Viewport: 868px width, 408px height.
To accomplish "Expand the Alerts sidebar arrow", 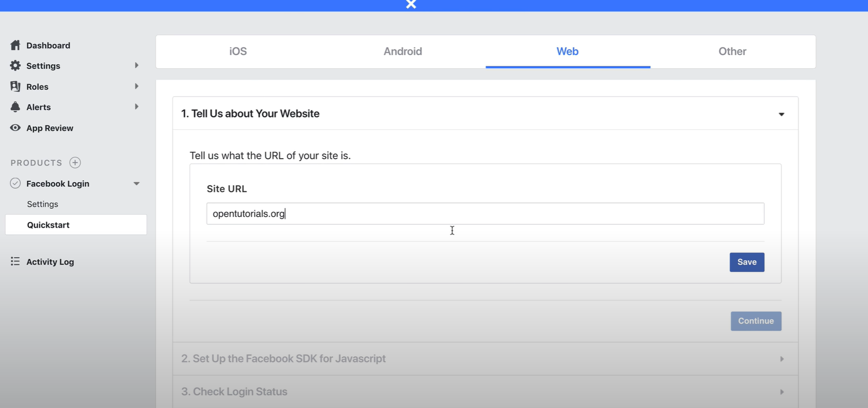I will tap(136, 106).
